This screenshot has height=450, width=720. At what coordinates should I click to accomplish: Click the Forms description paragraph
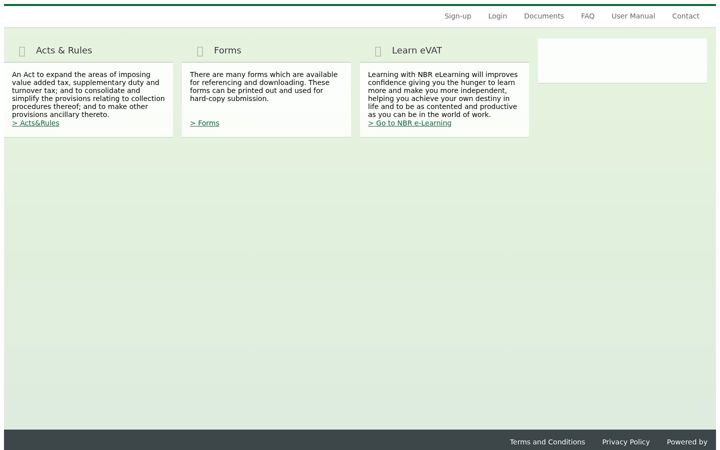[264, 86]
